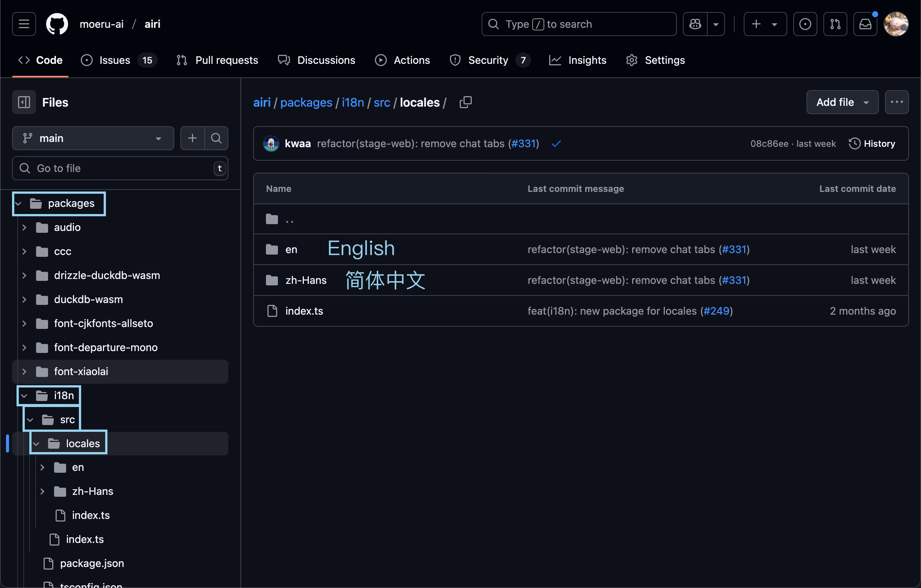Start a file tree search with the magnifier icon
921x588 pixels.
coord(216,138)
